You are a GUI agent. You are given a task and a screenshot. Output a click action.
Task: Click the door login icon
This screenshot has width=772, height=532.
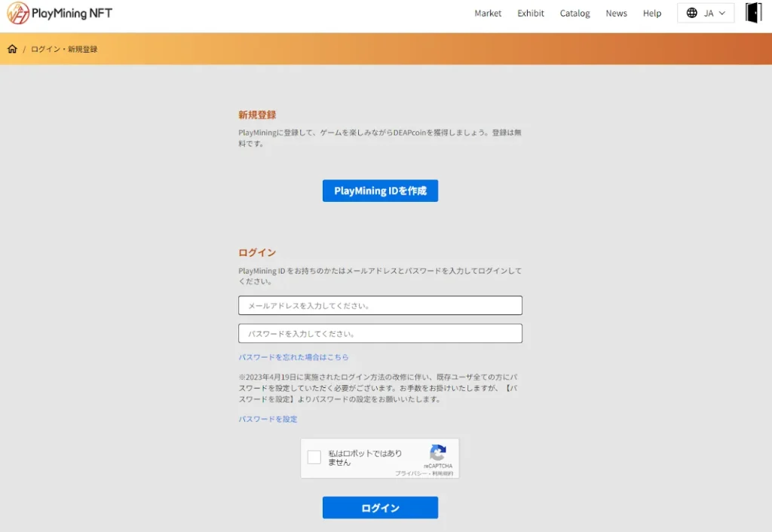pos(753,13)
